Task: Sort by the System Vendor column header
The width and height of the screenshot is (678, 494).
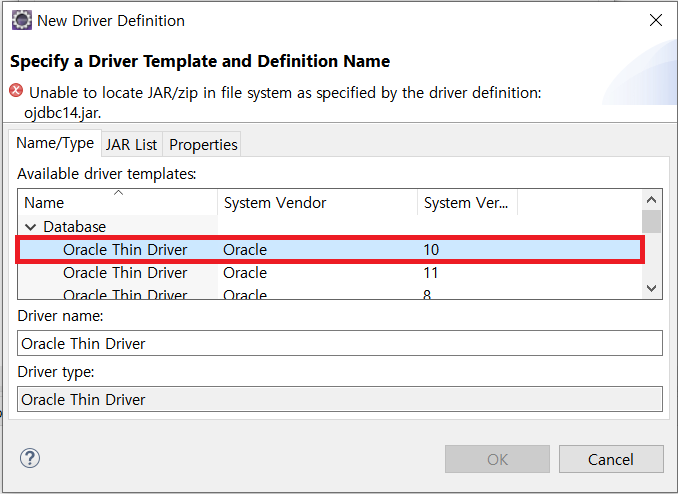Action: click(x=317, y=202)
